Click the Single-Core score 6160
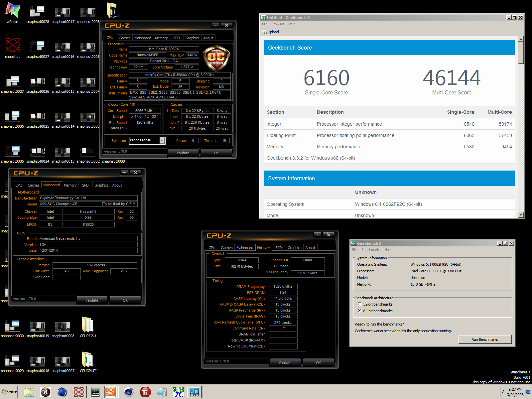The height and width of the screenshot is (399, 532). [x=326, y=78]
